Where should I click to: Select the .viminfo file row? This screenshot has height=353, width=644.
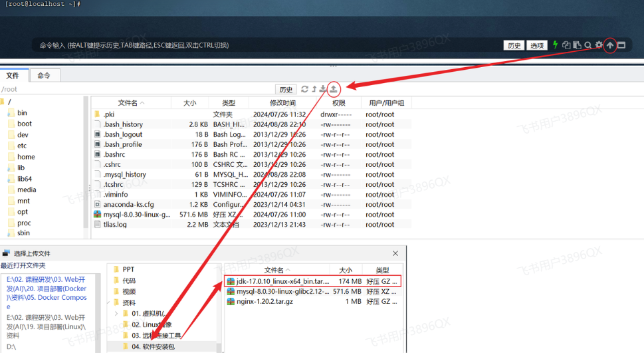[x=251, y=194]
